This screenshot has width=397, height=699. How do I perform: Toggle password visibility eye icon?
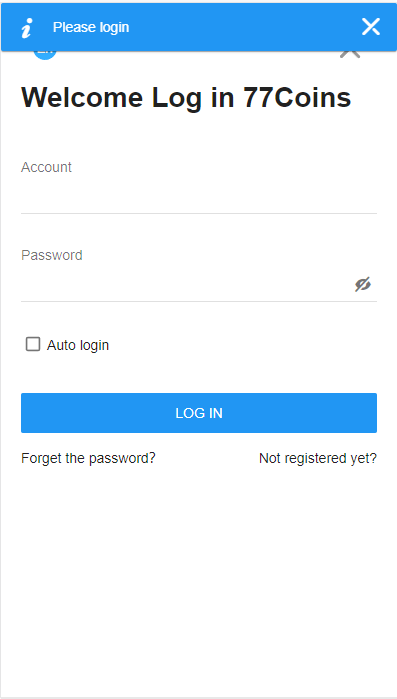(363, 284)
